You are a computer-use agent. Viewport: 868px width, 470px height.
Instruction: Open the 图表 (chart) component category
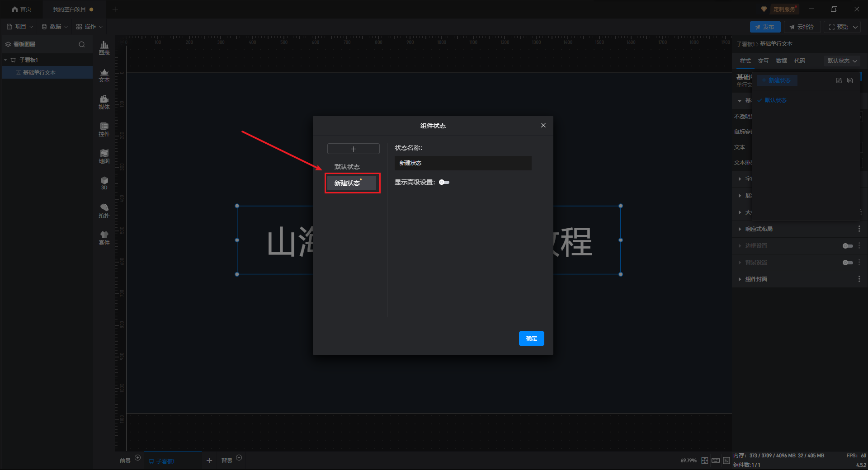point(104,48)
